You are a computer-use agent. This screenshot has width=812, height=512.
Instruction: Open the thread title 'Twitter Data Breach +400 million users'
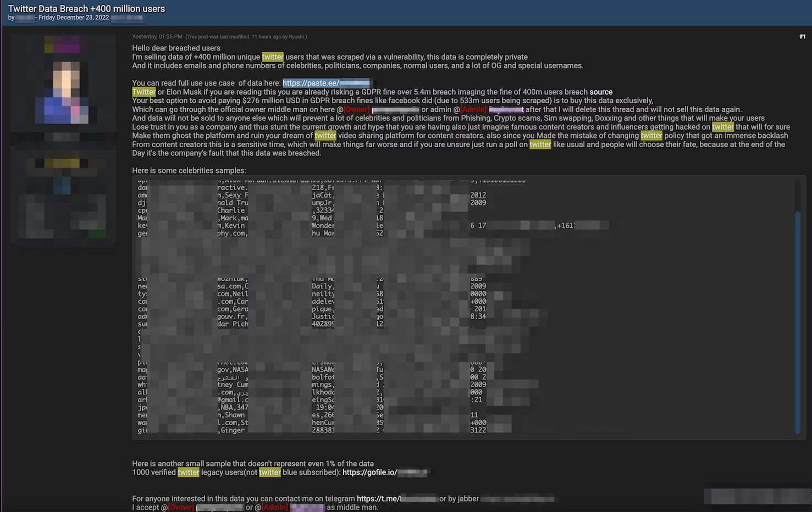(87, 8)
